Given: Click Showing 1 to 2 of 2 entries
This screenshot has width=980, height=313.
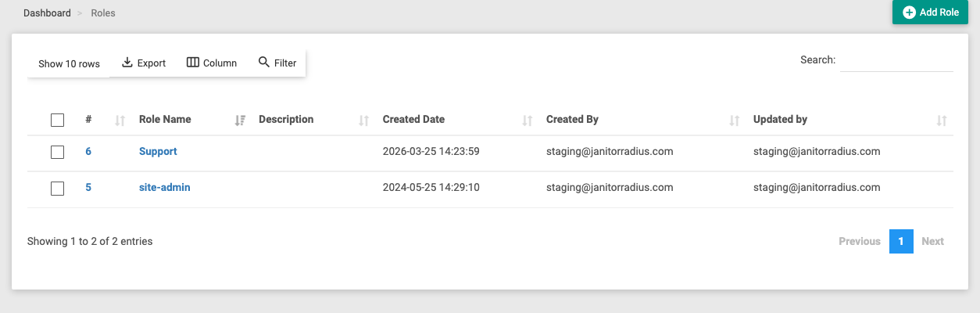Looking at the screenshot, I should tap(90, 241).
